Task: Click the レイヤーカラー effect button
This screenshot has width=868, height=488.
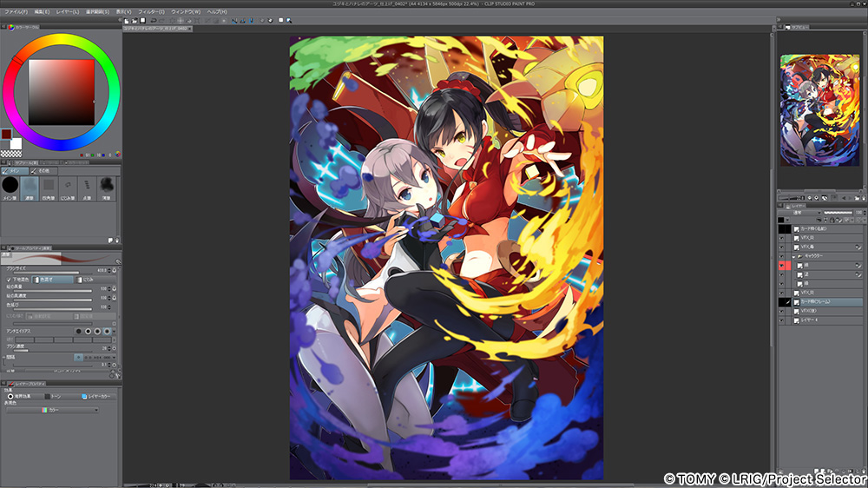Action: [97, 397]
